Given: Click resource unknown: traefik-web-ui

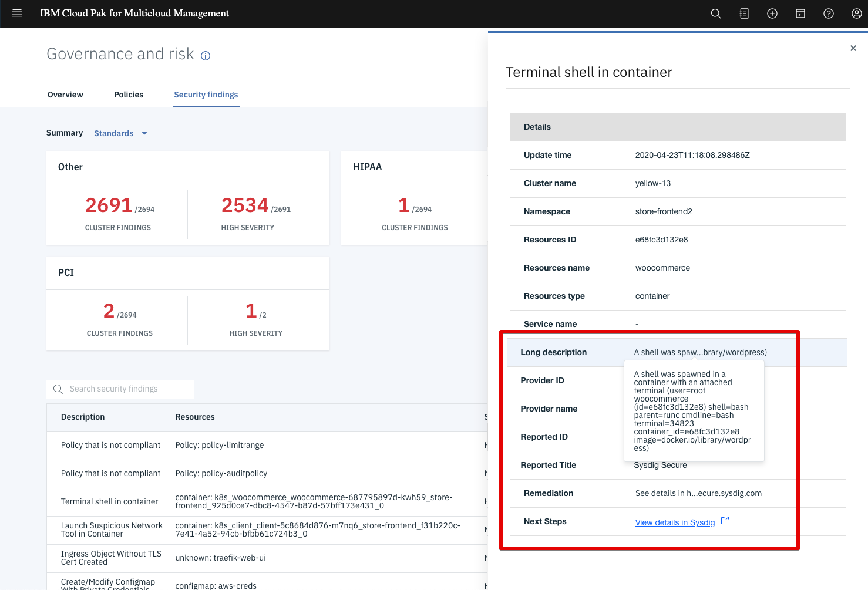Looking at the screenshot, I should pos(220,558).
